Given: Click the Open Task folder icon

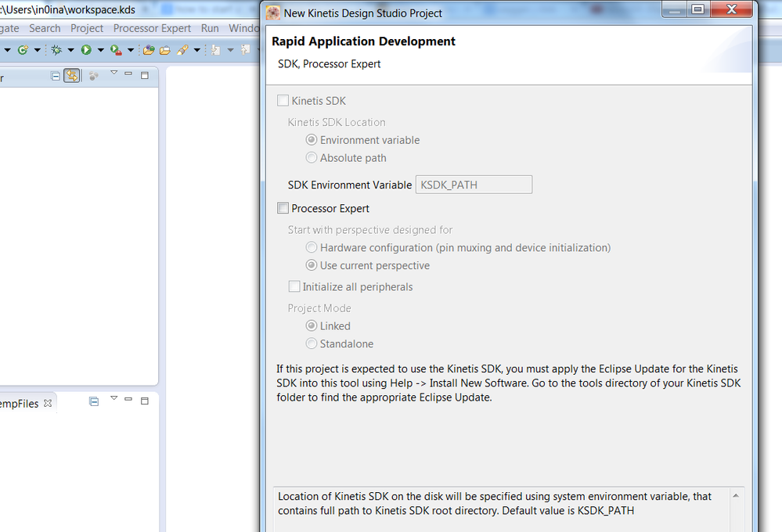Looking at the screenshot, I should 165,50.
